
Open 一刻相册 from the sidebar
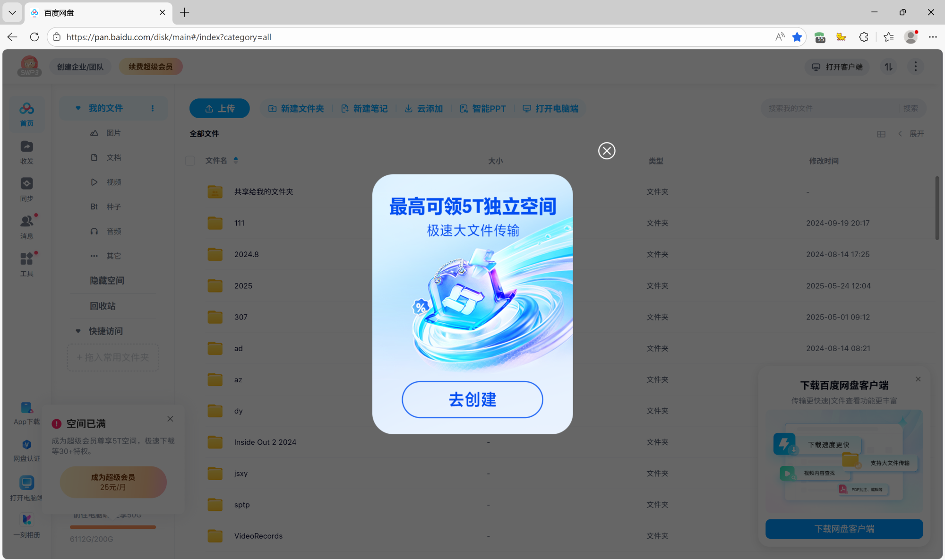26,525
